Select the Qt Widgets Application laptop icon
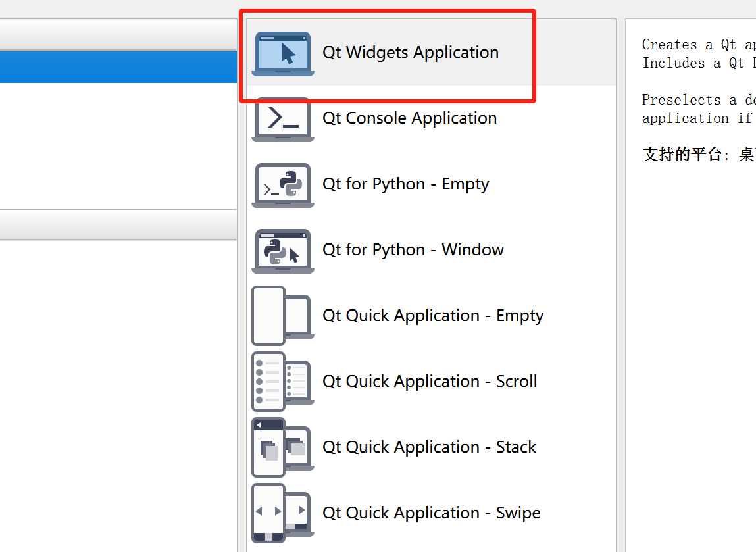Screen dimensions: 756x552 click(282, 53)
